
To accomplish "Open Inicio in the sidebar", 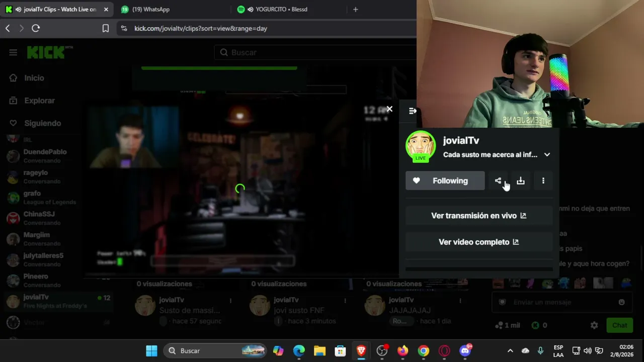I will pyautogui.click(x=34, y=78).
